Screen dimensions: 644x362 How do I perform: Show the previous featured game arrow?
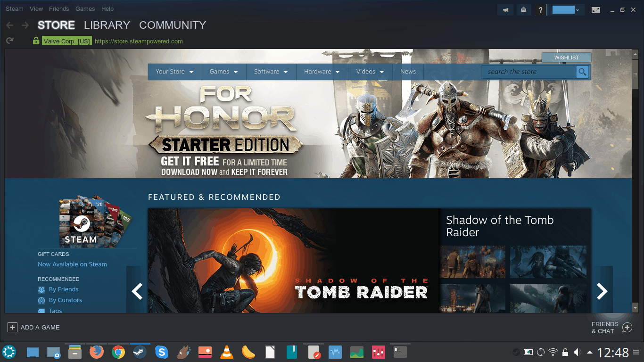click(x=137, y=291)
